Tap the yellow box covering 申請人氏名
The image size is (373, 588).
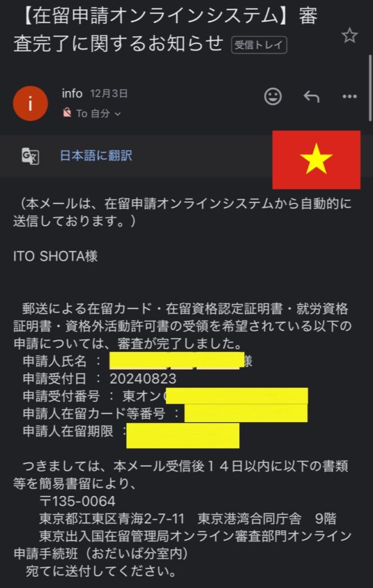click(177, 361)
